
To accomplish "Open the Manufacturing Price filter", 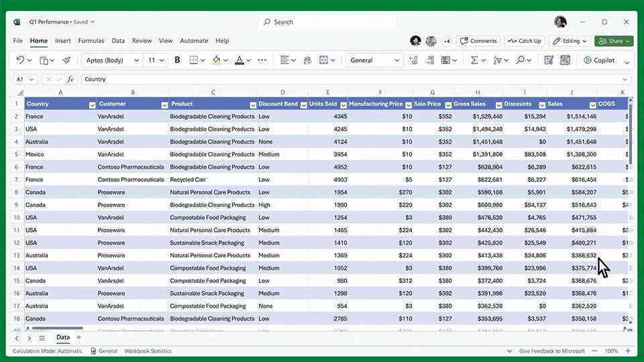I will (x=409, y=105).
